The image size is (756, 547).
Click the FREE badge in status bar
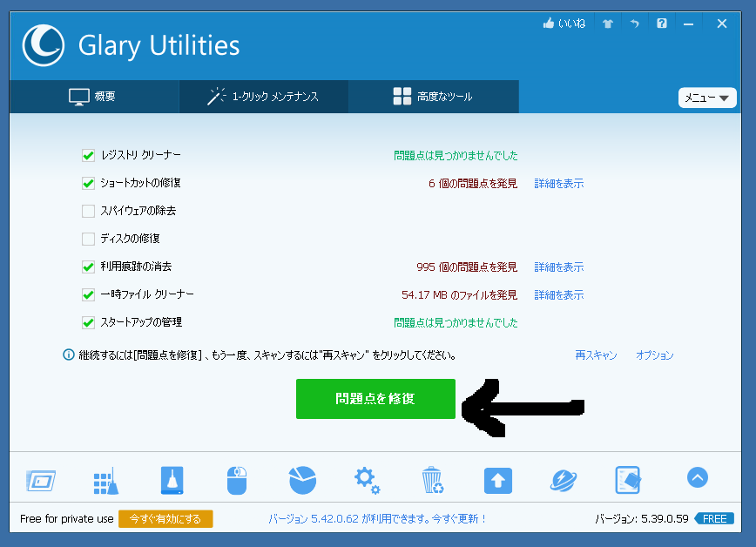pos(714,519)
